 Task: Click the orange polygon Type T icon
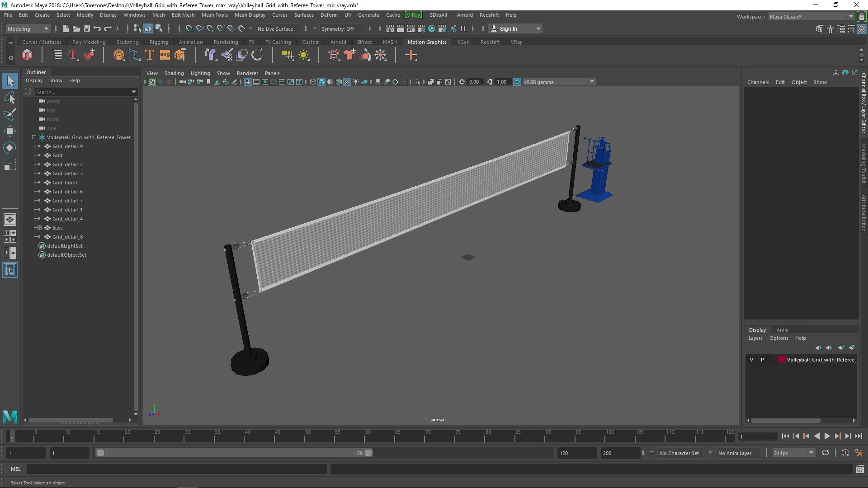coord(150,55)
